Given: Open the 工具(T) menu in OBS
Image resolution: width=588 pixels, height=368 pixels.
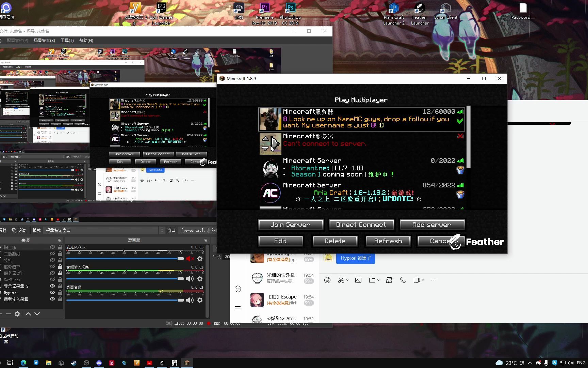Looking at the screenshot, I should click(x=67, y=41).
